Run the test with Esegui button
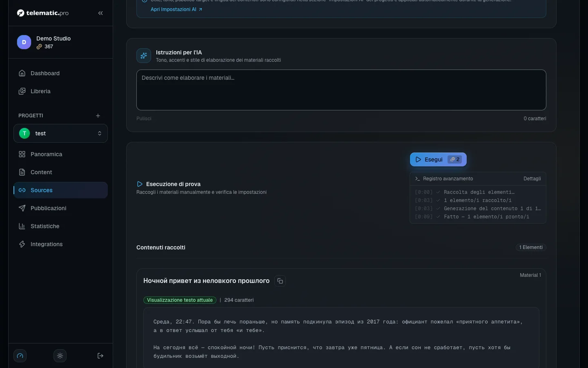 (x=438, y=159)
